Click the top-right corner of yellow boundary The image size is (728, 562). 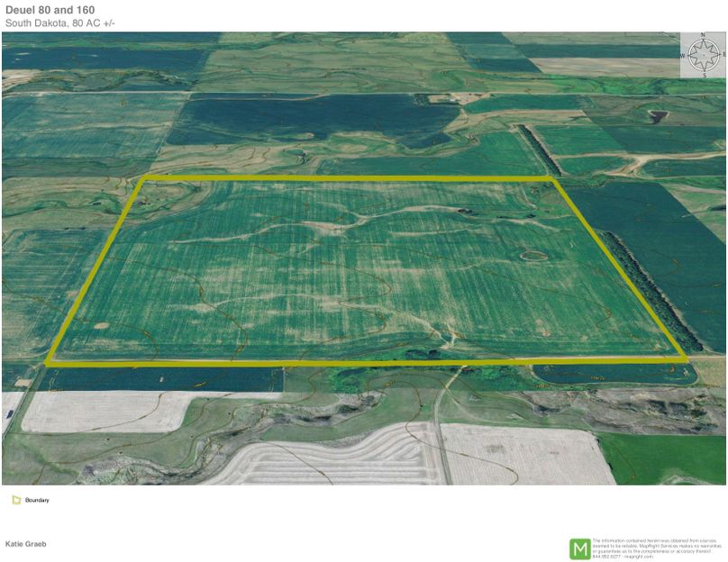(550, 179)
